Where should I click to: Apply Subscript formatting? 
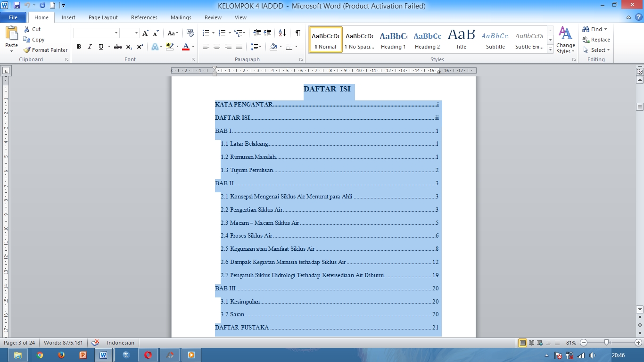click(128, 47)
